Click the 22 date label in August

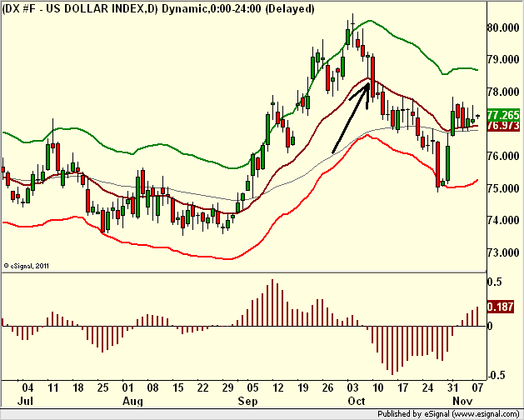click(x=202, y=387)
